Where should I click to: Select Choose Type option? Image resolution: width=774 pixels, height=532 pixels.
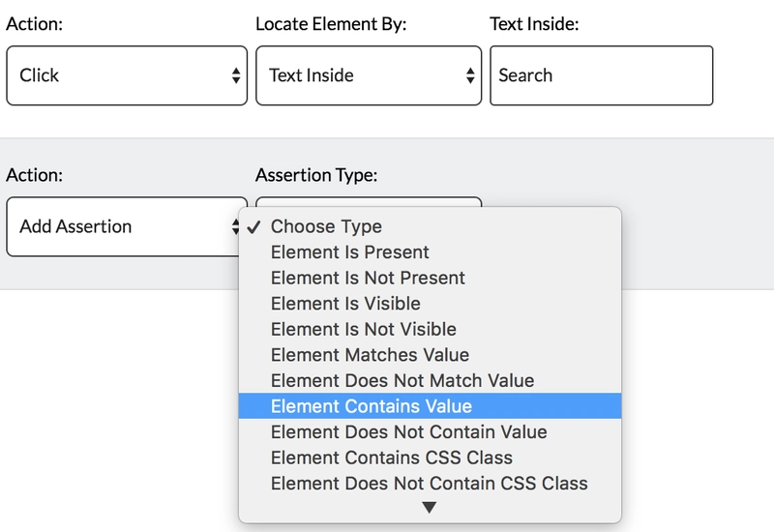(x=430, y=226)
